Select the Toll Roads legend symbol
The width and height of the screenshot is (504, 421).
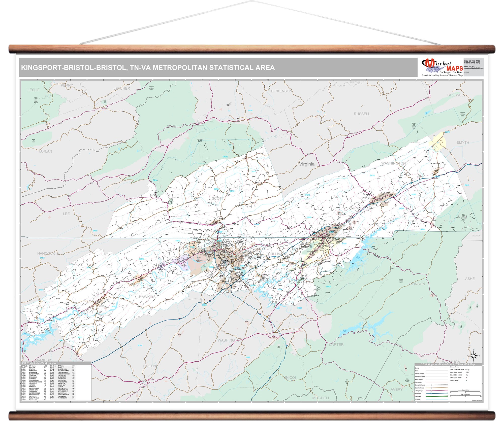(x=437, y=397)
